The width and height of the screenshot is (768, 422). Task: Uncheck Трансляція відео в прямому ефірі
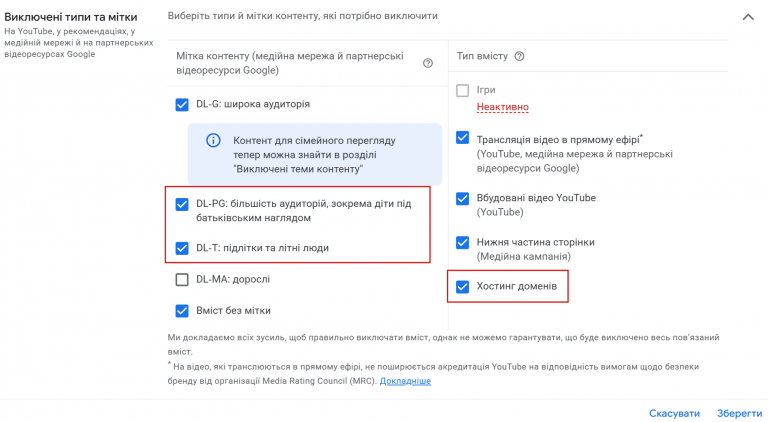462,138
